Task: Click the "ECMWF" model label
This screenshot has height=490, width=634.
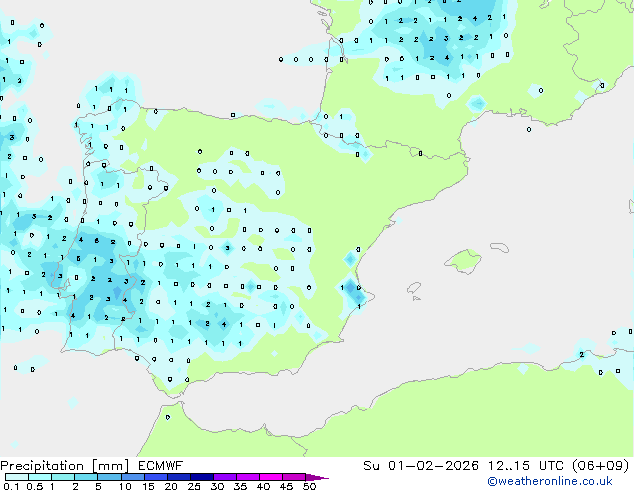Action: [161, 466]
